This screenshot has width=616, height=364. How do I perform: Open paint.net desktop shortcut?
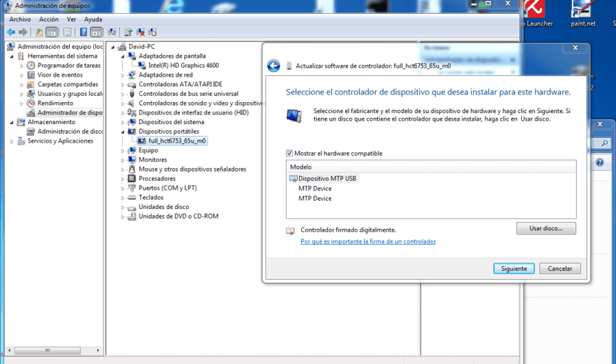coord(583,14)
